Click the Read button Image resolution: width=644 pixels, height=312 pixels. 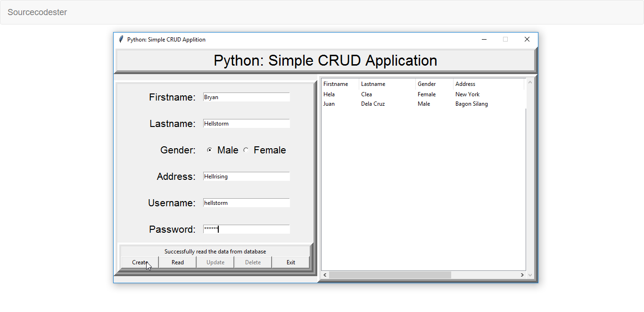[177, 262]
